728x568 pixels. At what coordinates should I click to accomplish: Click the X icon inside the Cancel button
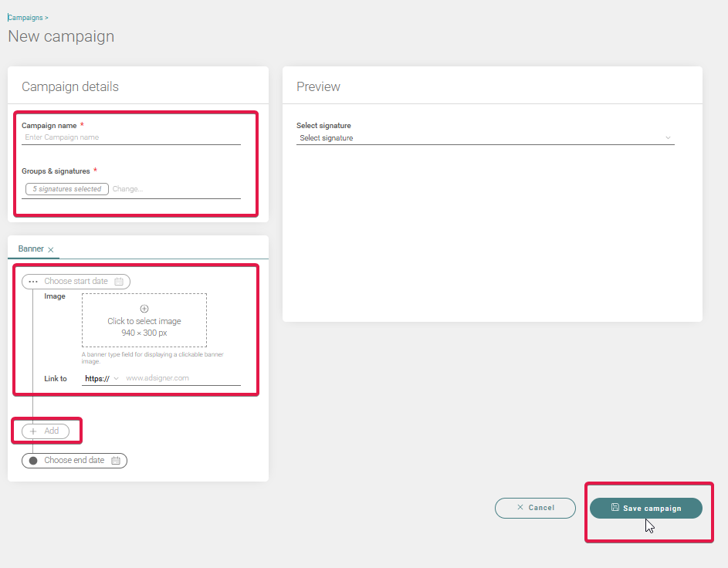click(x=519, y=508)
